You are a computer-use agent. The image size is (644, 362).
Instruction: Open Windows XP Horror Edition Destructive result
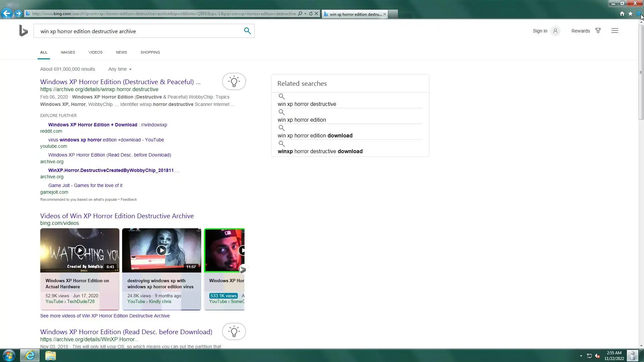coord(120,82)
